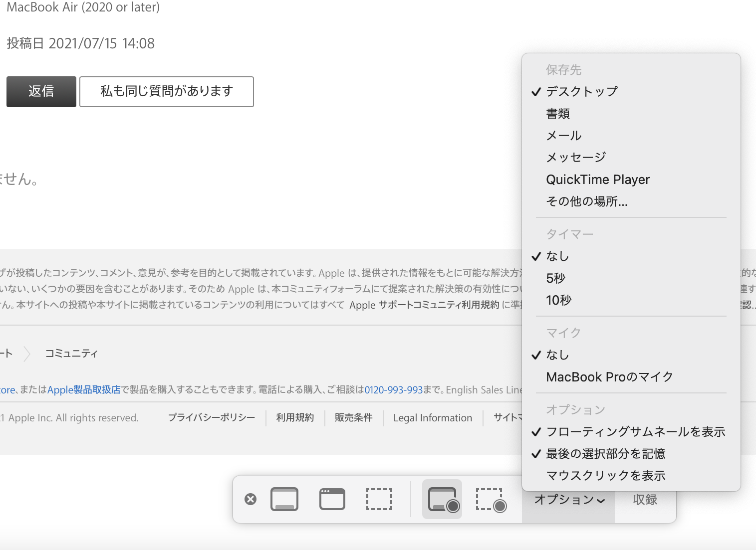Select record entire screen icon
Screen dimensions: 756x550
tap(442, 499)
